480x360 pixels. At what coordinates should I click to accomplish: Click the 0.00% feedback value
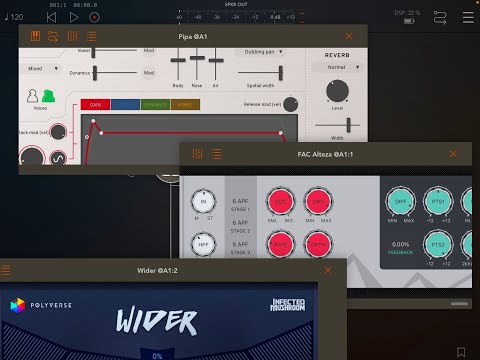tap(400, 244)
